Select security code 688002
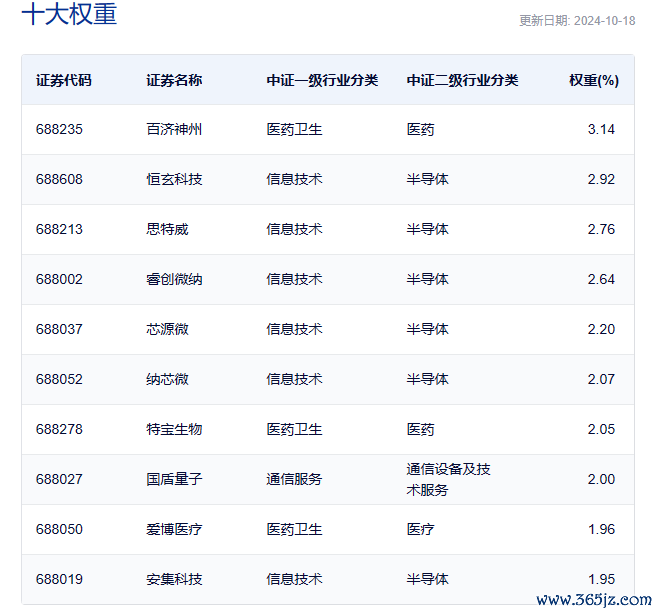Screen dimensions: 659x615 coord(59,279)
